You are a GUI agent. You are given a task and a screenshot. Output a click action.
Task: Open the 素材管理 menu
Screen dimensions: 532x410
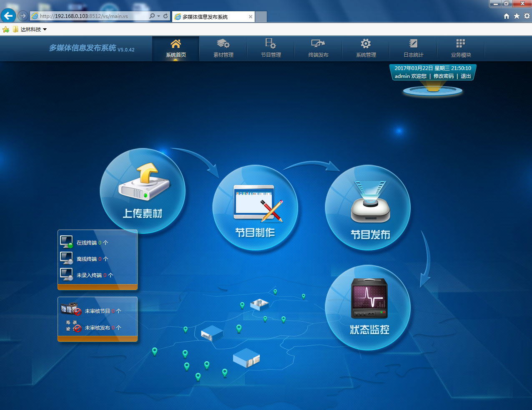223,48
